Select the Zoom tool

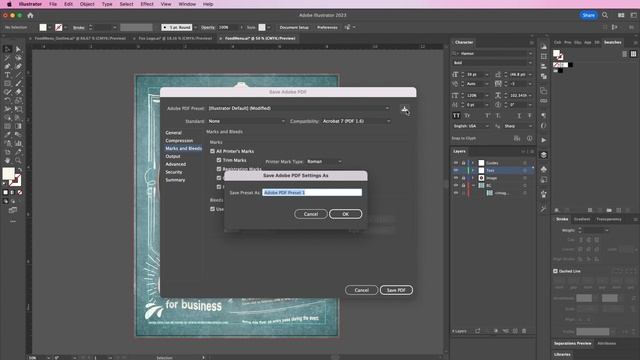pyautogui.click(x=18, y=160)
